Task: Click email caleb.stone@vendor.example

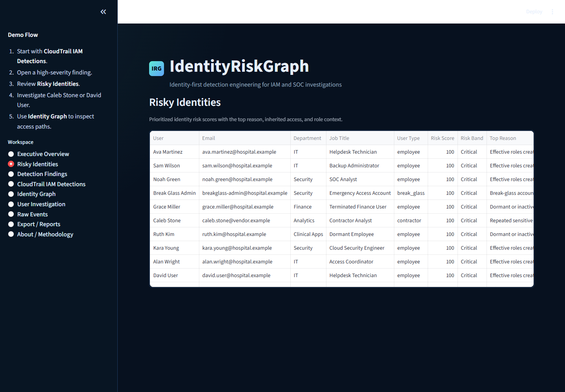Action: (245, 220)
